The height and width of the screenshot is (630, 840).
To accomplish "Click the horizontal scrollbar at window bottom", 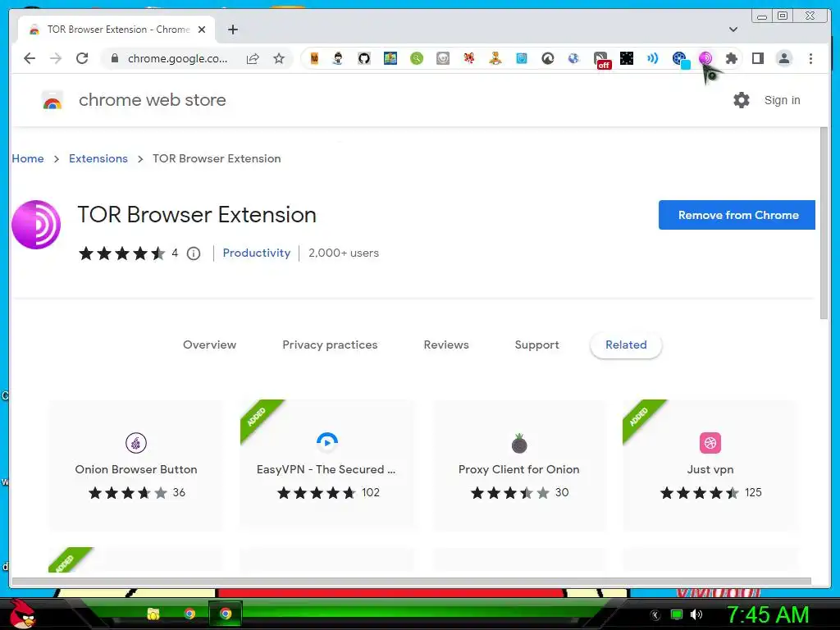I will pos(412,582).
